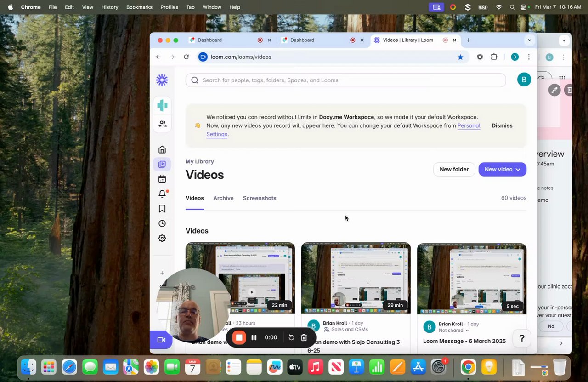Click the New folder button
Viewport: 588px width, 382px height.
click(454, 169)
